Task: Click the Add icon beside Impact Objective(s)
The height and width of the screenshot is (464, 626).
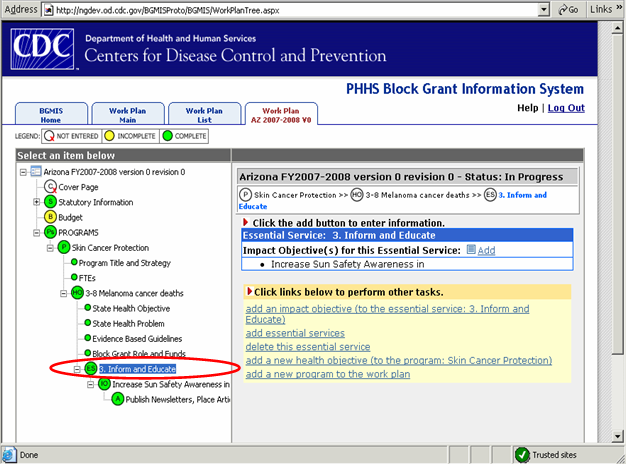Action: tap(471, 250)
